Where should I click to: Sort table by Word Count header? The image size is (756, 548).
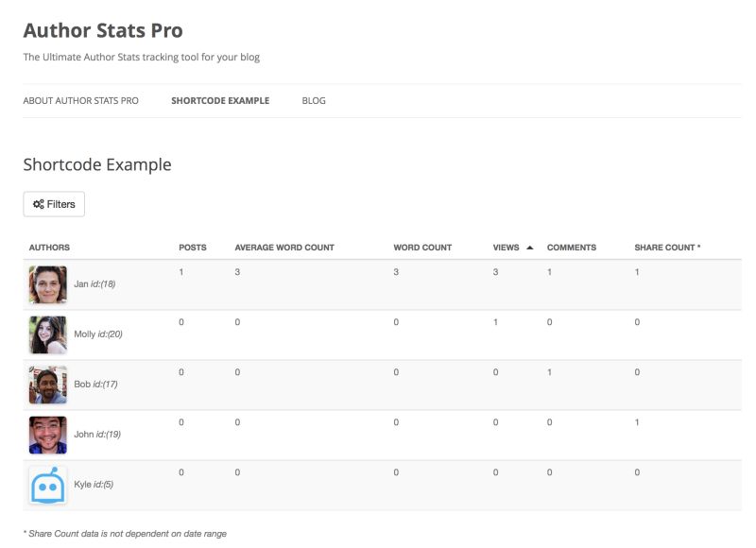coord(422,248)
